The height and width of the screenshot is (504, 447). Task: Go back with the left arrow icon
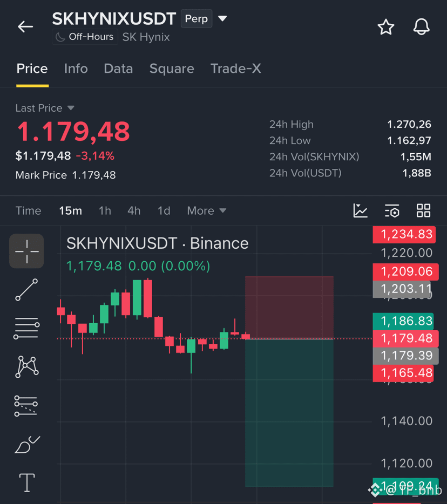tap(25, 26)
